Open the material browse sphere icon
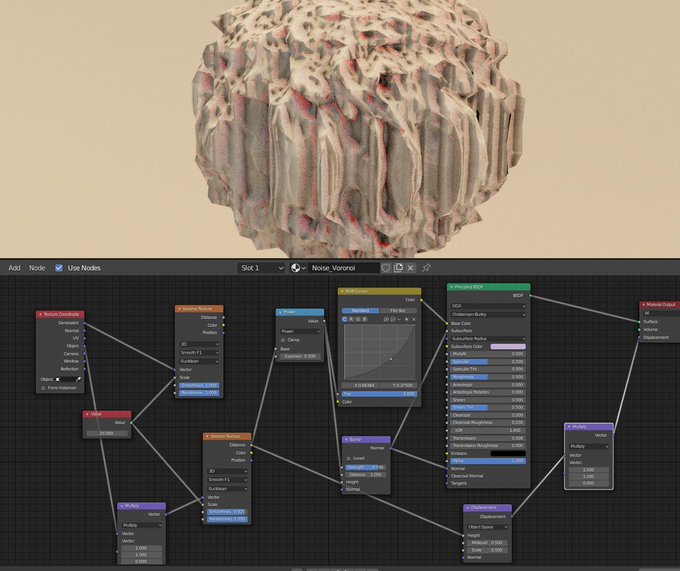The image size is (680, 571). click(298, 268)
